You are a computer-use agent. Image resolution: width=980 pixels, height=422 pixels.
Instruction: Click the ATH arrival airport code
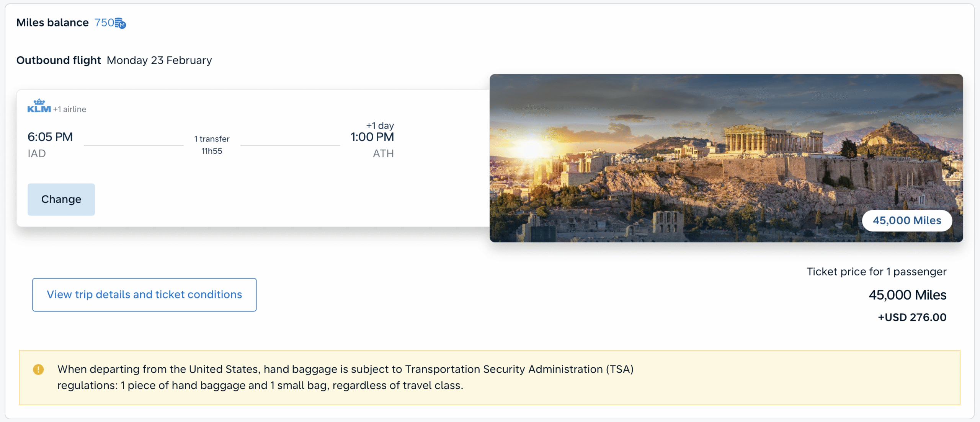tap(383, 153)
